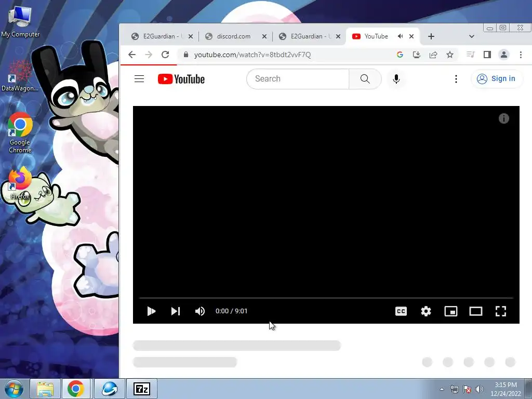
Task: Open File Explorer from taskbar
Action: (45, 389)
